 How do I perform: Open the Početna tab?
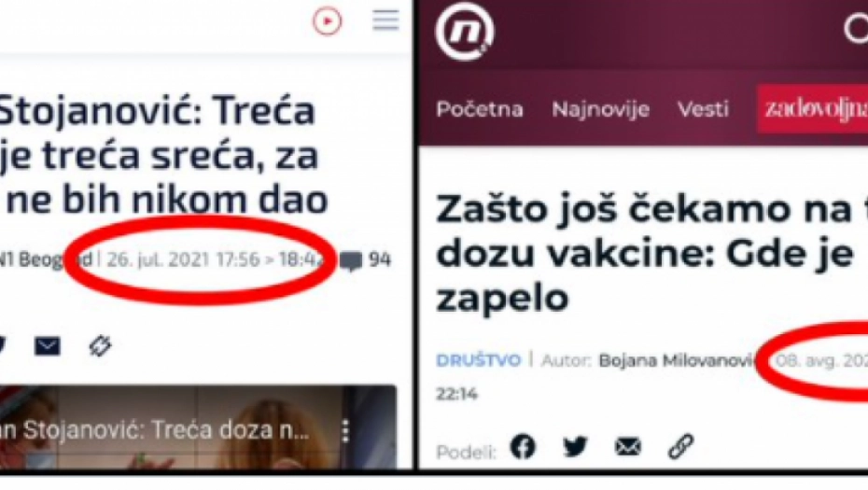(480, 109)
